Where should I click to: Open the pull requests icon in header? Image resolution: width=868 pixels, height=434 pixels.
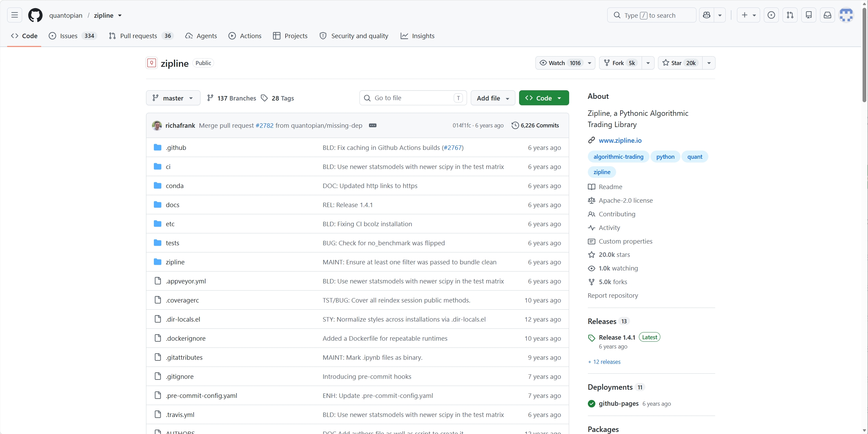click(x=790, y=15)
